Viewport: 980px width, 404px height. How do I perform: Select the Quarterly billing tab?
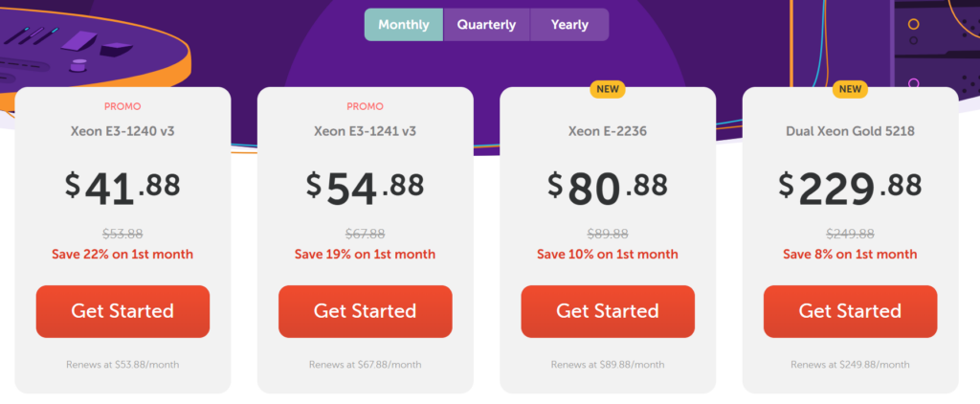click(x=486, y=25)
